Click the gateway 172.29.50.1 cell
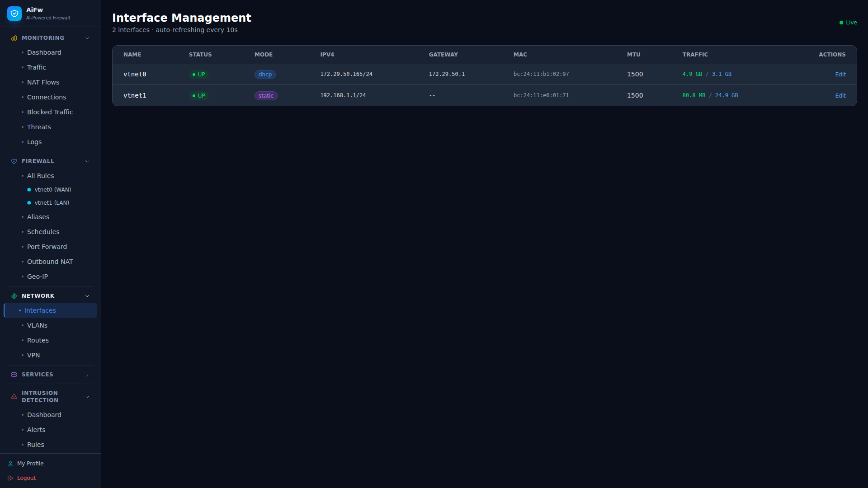The height and width of the screenshot is (488, 868). tap(447, 74)
